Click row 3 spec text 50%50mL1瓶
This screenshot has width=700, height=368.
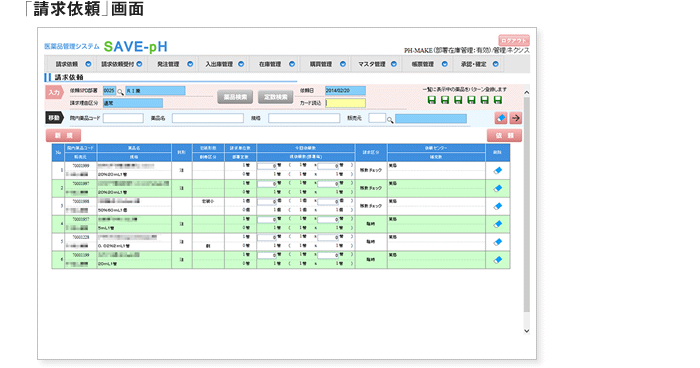click(x=112, y=210)
